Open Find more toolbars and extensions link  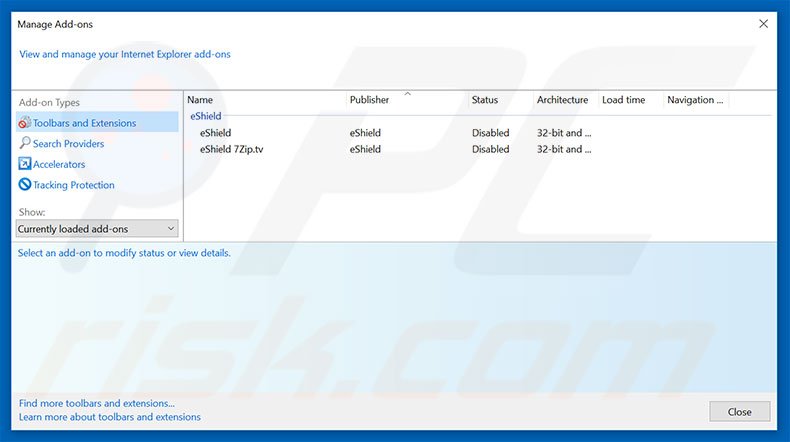point(97,403)
